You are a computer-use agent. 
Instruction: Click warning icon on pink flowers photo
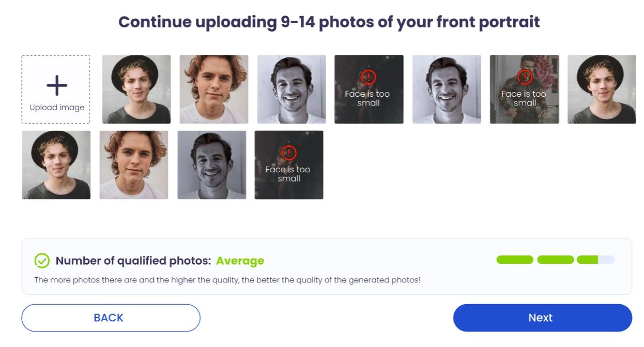coord(525,78)
